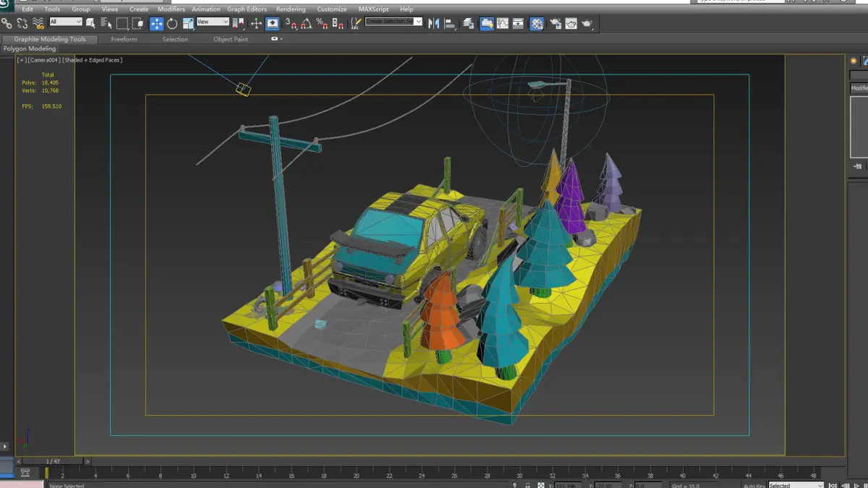Open the selection filter 'All' dropdown
The image size is (868, 488).
point(65,22)
